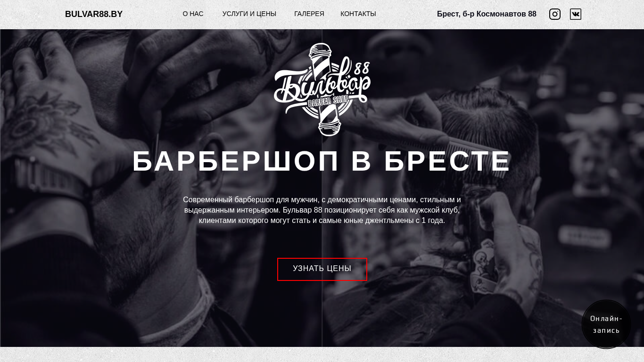Select the БАРБЕРШОП В БРЕСТЕ headline

coord(322,161)
